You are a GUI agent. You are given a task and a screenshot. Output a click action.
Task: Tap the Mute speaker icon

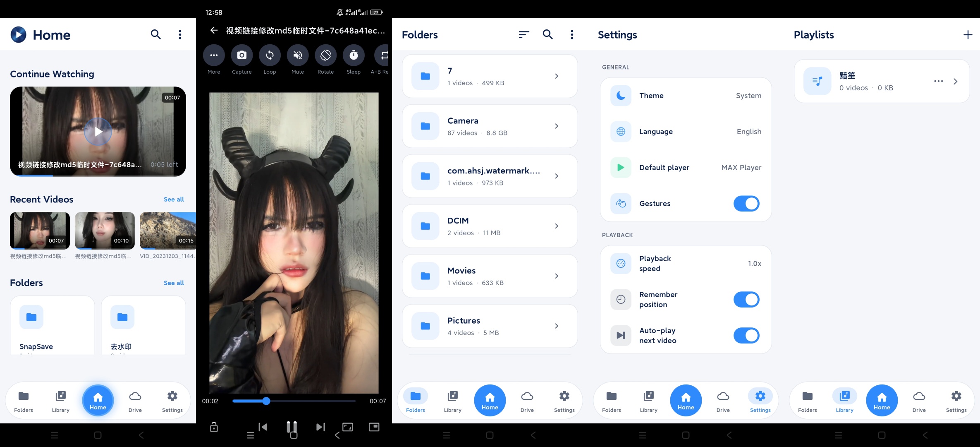pyautogui.click(x=298, y=55)
